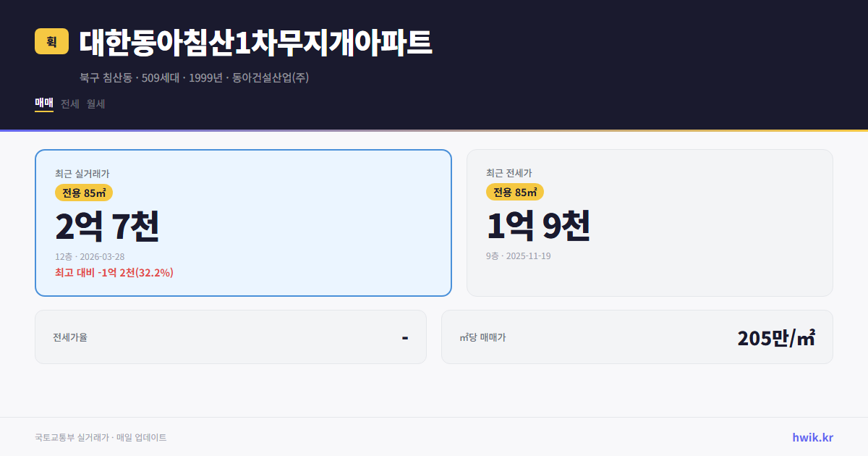The image size is (868, 456).
Task: Select the 최근 전세가 card
Action: tap(650, 221)
